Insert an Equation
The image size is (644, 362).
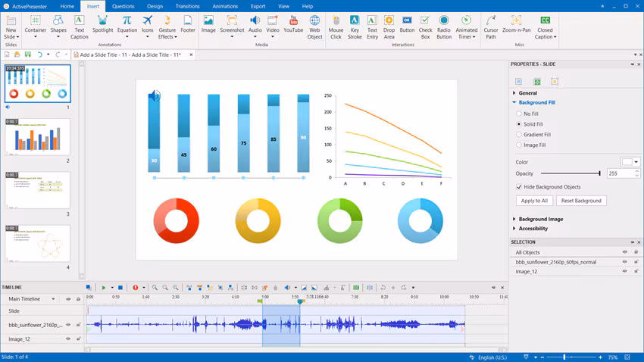coord(127,27)
